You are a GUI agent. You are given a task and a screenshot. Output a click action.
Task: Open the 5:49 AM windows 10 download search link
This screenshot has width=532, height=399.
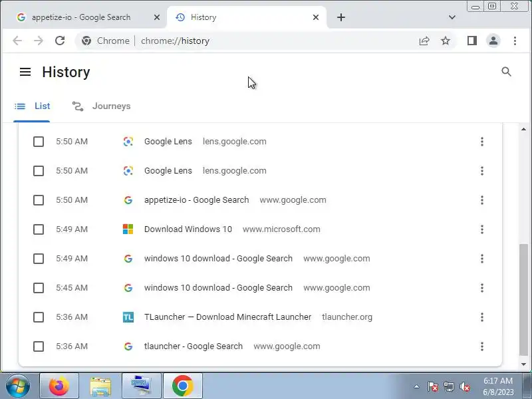coord(218,259)
